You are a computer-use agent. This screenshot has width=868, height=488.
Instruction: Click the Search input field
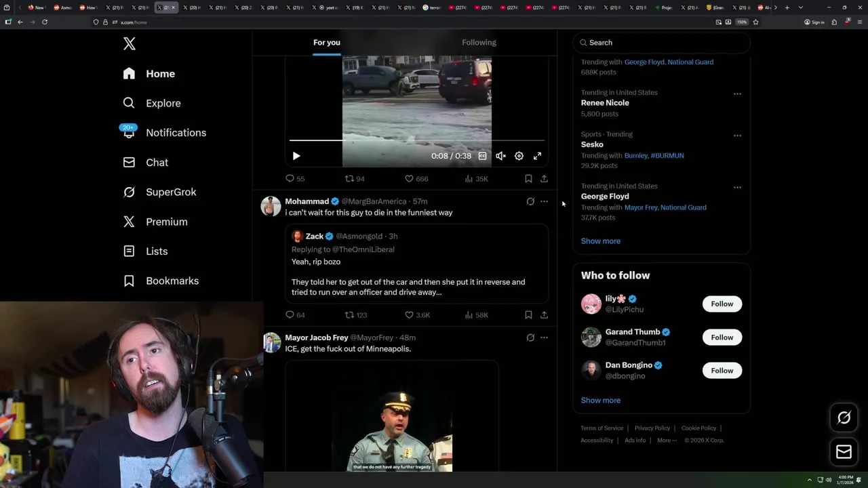point(662,43)
